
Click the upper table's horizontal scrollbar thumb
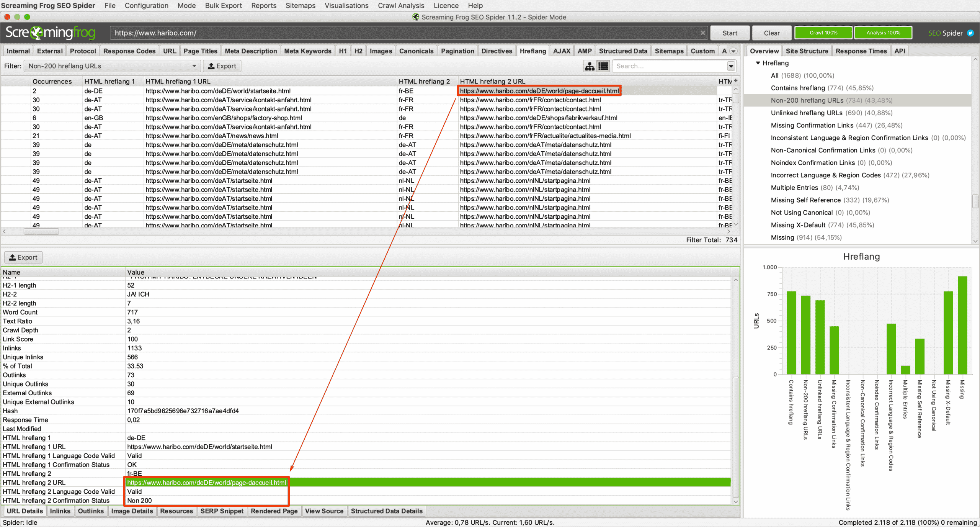41,232
